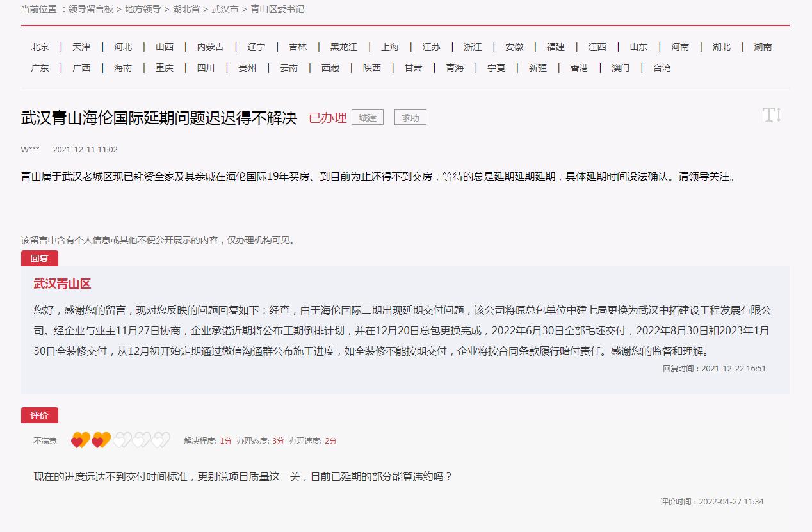Click the first filled heart rating icon

point(80,440)
